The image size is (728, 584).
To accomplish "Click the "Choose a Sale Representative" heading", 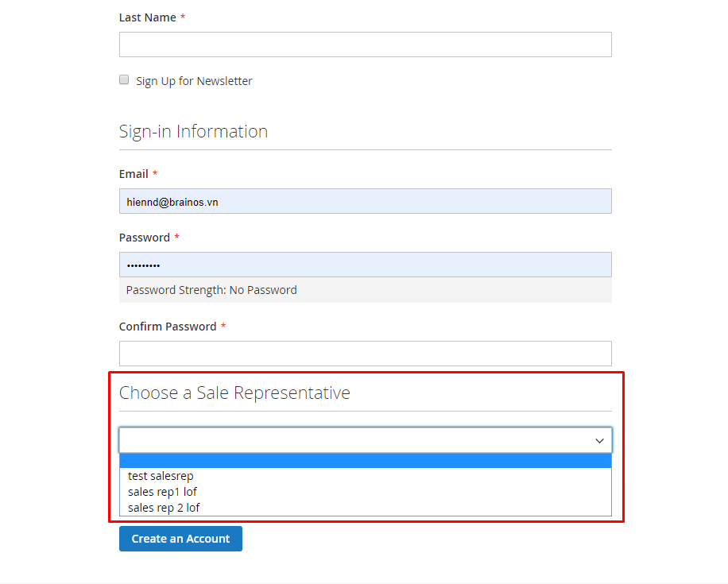I will point(234,393).
